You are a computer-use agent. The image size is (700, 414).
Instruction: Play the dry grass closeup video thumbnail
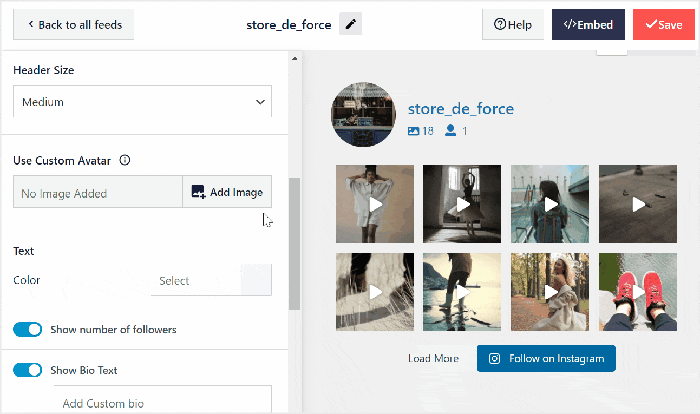tap(375, 292)
